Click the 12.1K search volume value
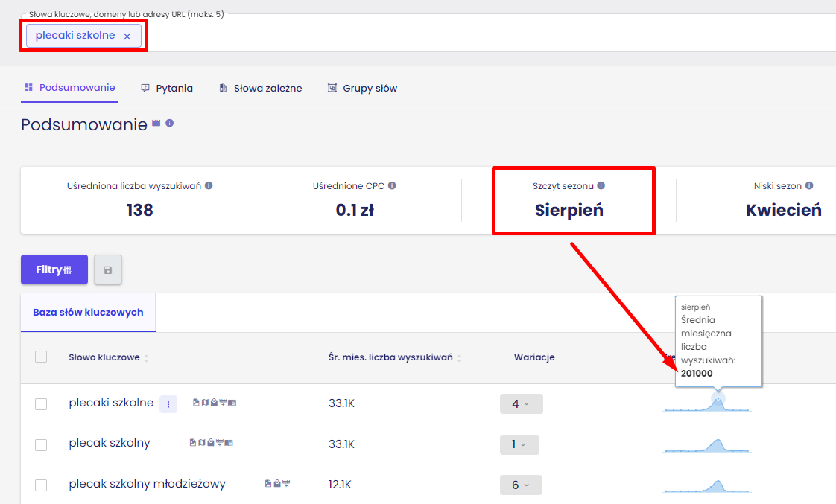 coord(341,485)
